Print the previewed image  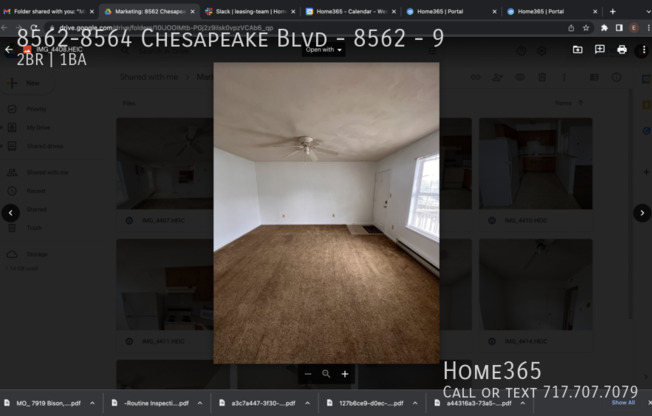[x=622, y=50]
